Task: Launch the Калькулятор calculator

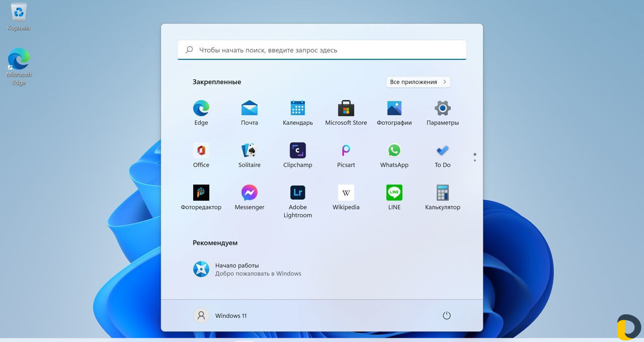Action: point(443,197)
